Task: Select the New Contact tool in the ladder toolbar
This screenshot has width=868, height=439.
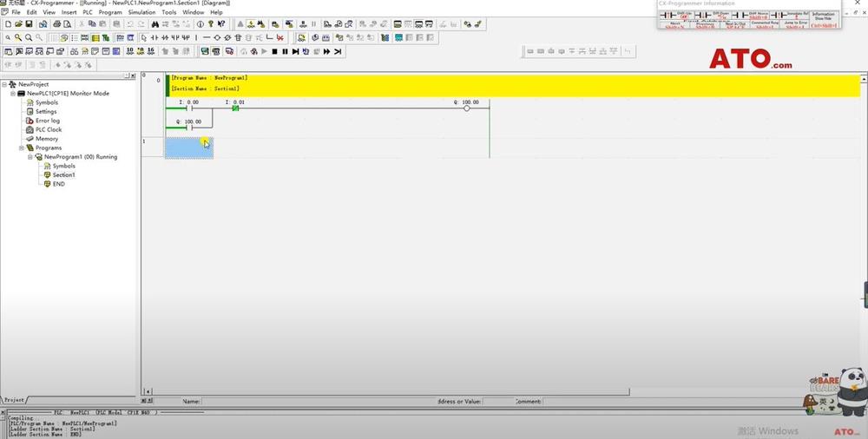Action: 155,38
